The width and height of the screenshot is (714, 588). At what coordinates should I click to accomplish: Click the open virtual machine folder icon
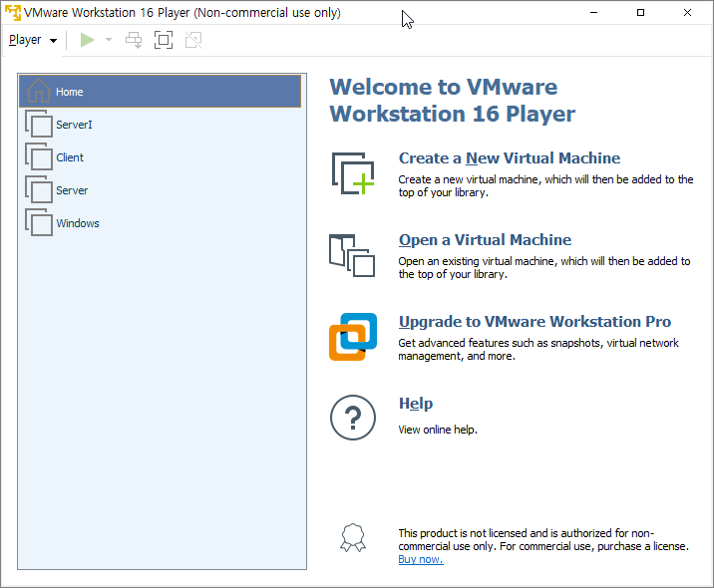352,256
